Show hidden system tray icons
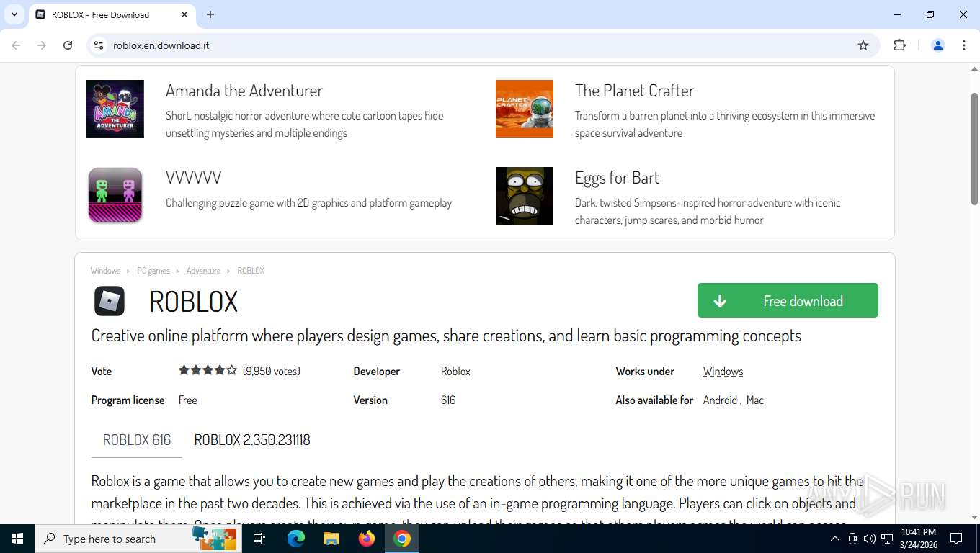The height and width of the screenshot is (553, 980). pos(835,539)
